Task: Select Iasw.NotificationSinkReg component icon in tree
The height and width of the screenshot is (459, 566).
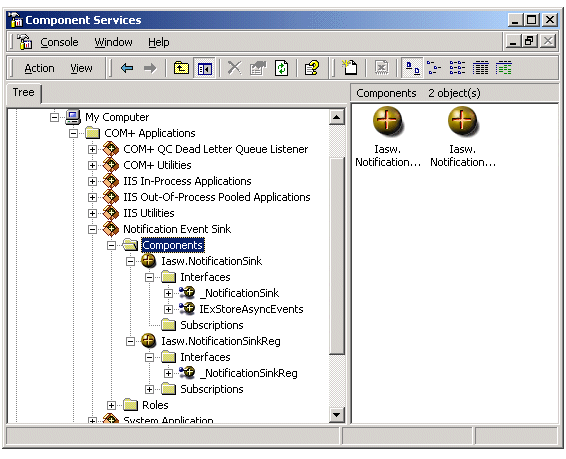Action: tap(148, 341)
